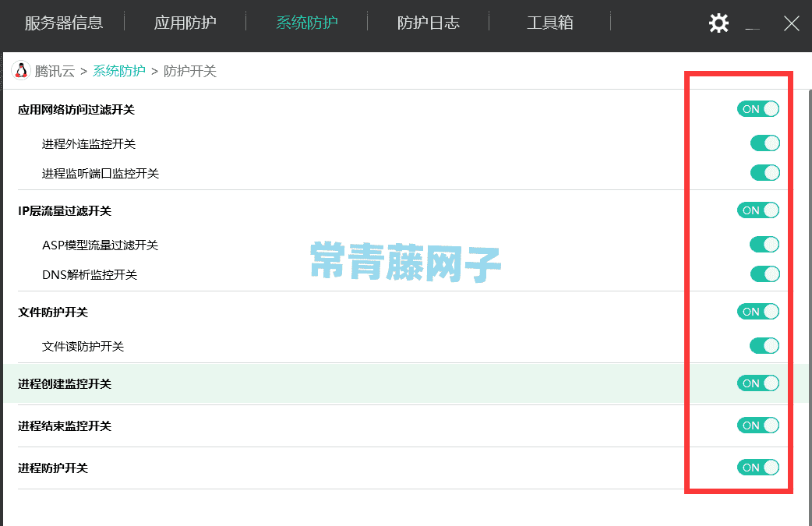812x526 pixels.
Task: Select the 进程防护开关 label
Action: coord(53,468)
